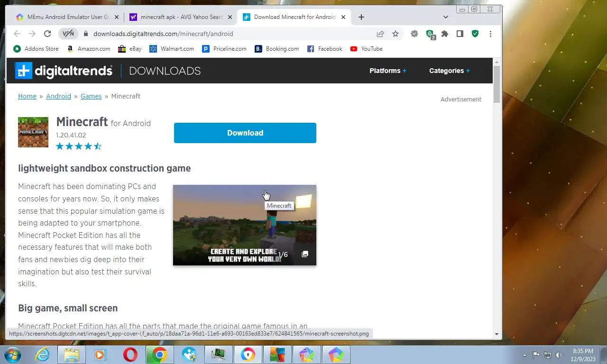
Task: Open the green checkmark shield extension
Action: (x=475, y=34)
